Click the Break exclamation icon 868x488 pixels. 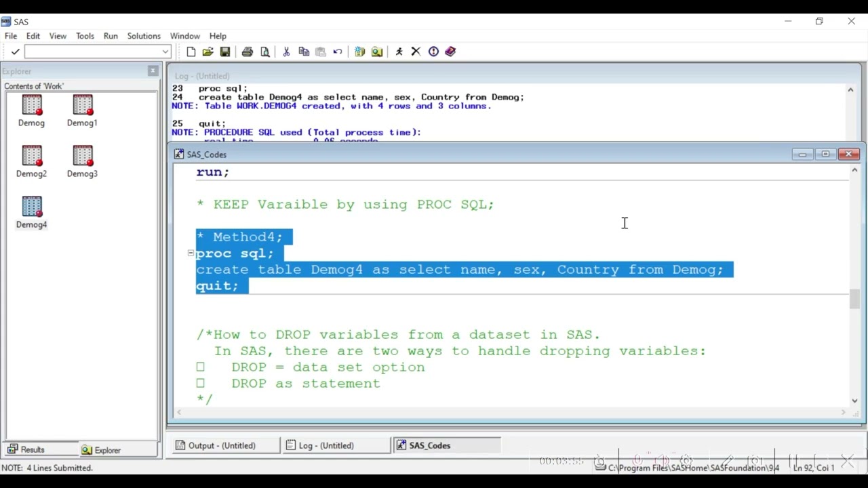[433, 52]
